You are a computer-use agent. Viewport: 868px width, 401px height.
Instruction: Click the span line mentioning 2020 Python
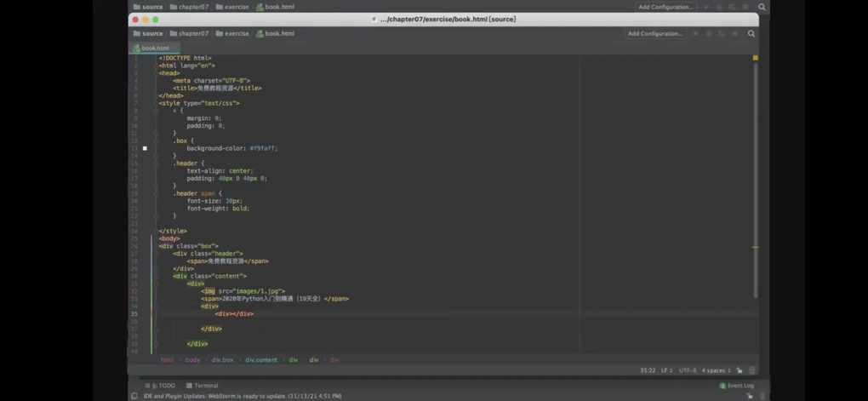pyautogui.click(x=275, y=299)
